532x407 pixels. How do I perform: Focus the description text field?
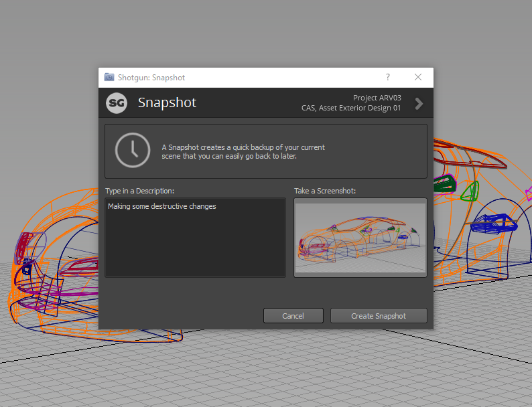tap(196, 238)
